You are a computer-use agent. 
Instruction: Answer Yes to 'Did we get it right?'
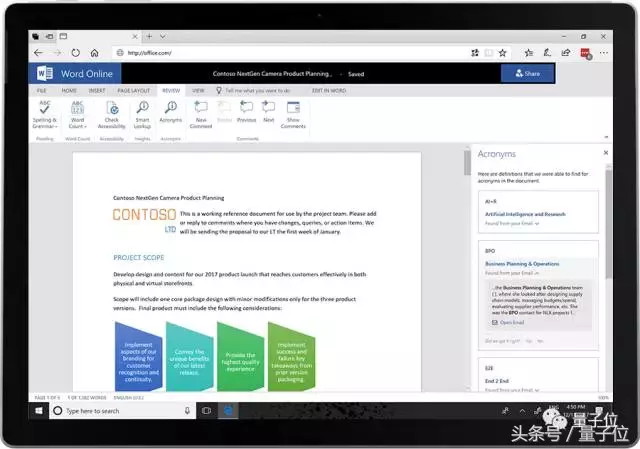[x=529, y=340]
